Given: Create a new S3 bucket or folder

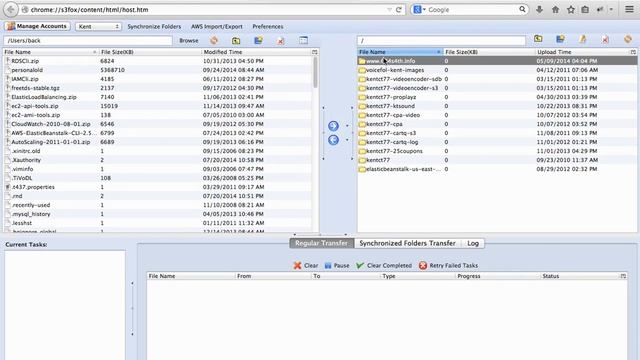Looking at the screenshot, I should 560,39.
